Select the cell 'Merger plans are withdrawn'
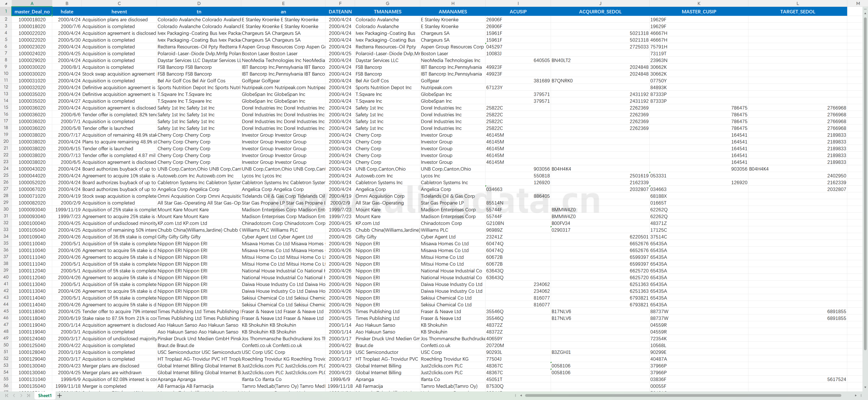Screen dimensions: 868x400 pos(119,373)
